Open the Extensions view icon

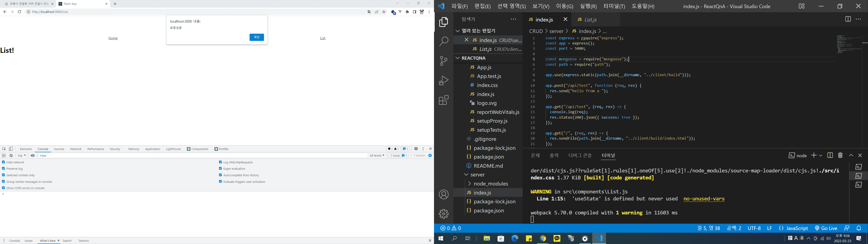(x=443, y=100)
